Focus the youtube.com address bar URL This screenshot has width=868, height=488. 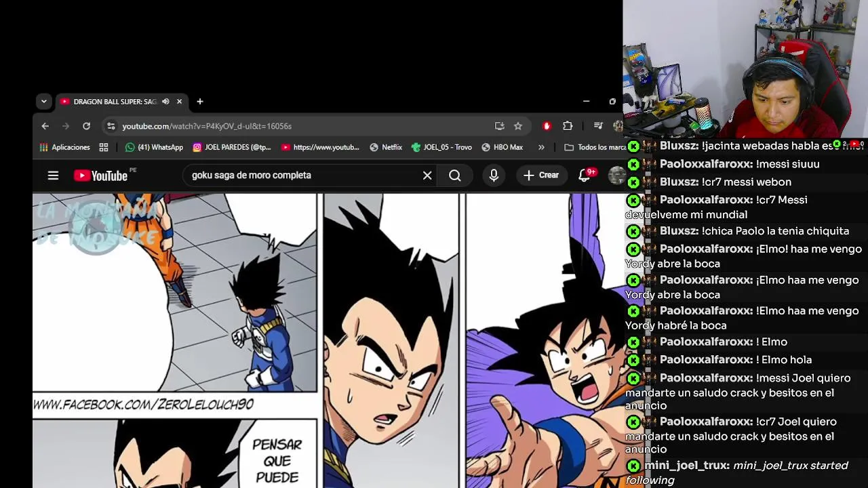pos(207,126)
